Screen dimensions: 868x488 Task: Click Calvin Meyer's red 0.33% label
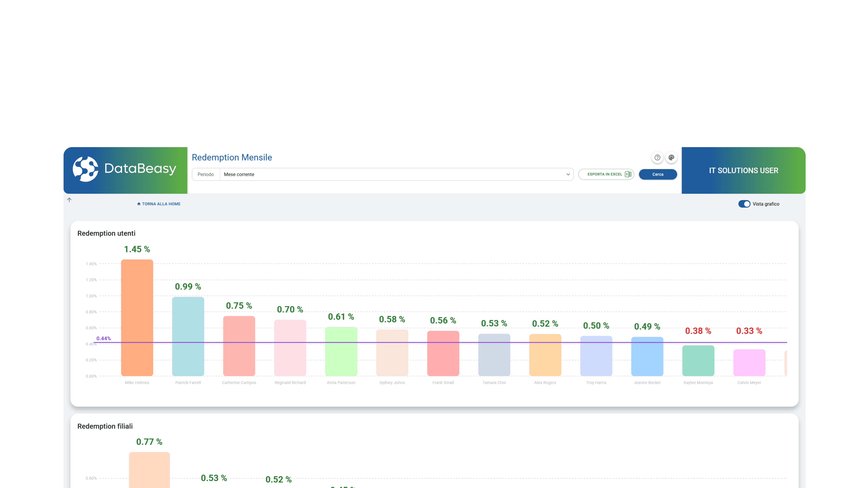point(749,331)
